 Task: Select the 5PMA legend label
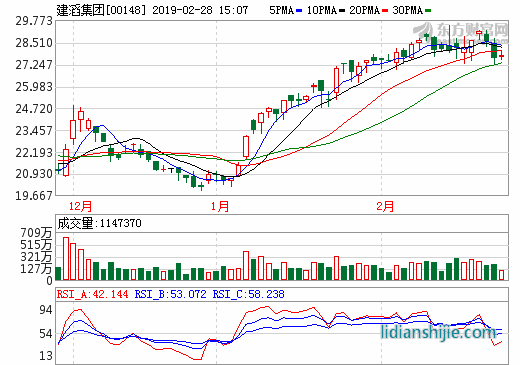click(x=281, y=10)
